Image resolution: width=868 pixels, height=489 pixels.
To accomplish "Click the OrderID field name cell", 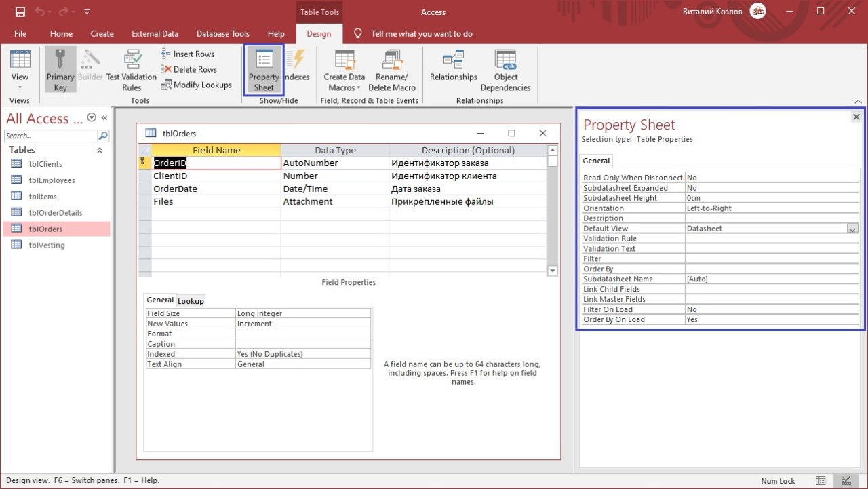I will click(x=216, y=163).
